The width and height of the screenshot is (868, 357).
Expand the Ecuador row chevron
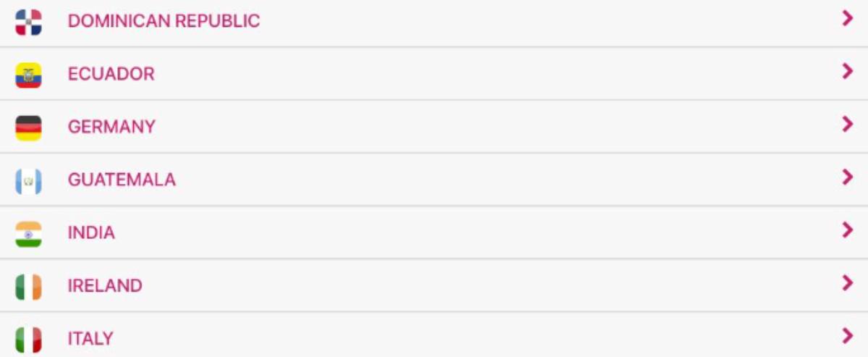pyautogui.click(x=848, y=71)
